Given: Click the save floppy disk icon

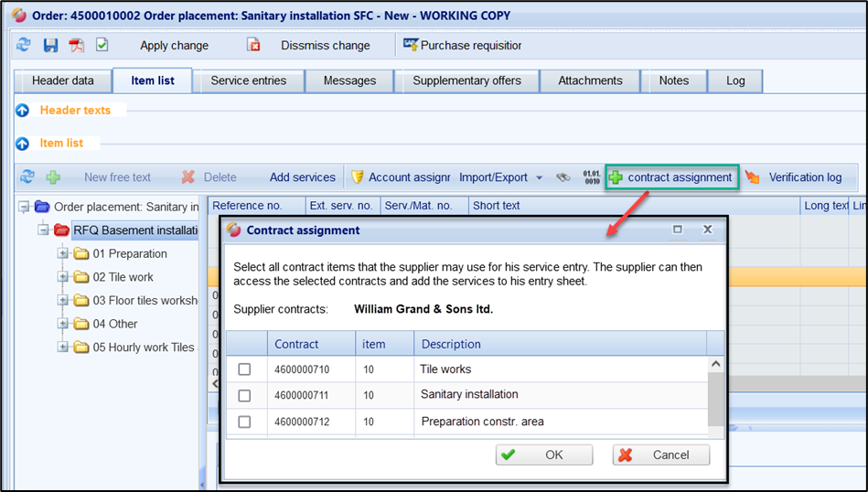Looking at the screenshot, I should pyautogui.click(x=50, y=45).
